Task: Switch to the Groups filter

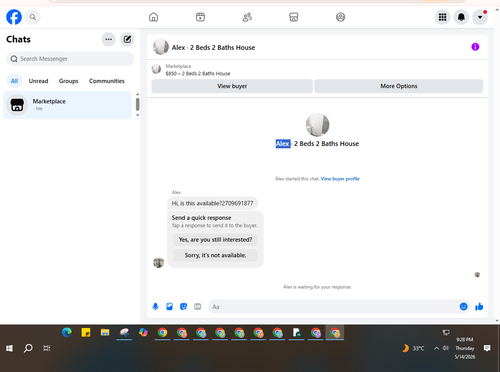Action: click(68, 81)
